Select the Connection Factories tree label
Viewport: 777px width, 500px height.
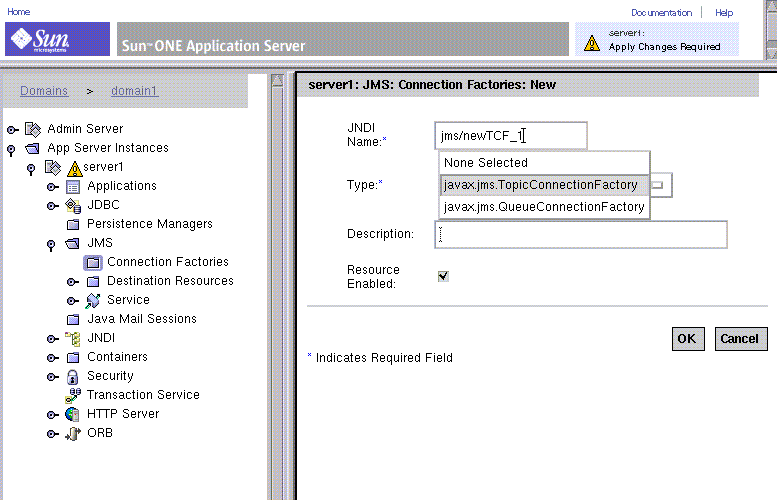[x=167, y=262]
